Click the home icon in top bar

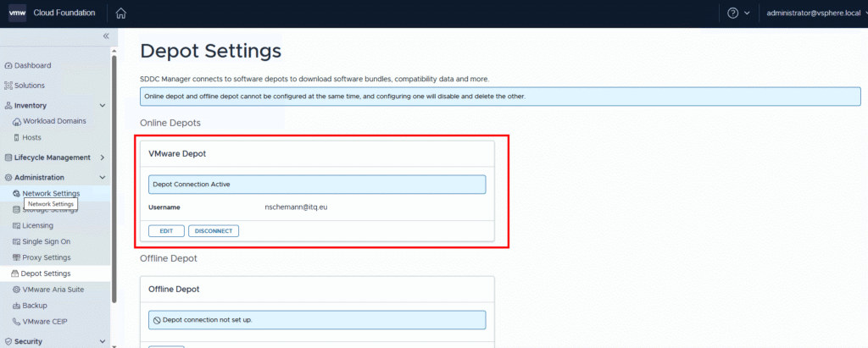tap(121, 13)
